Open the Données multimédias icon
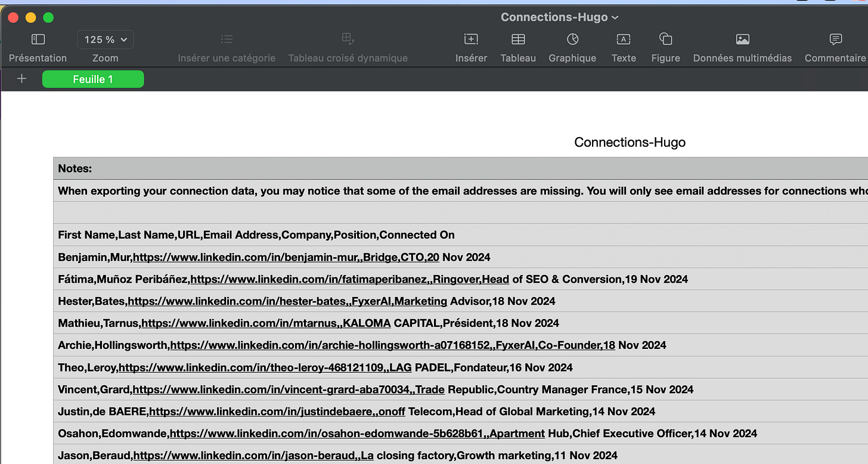 coord(742,39)
